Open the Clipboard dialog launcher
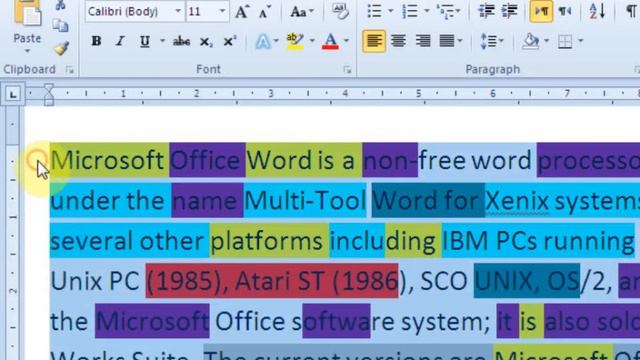The width and height of the screenshot is (640, 360). [70, 70]
